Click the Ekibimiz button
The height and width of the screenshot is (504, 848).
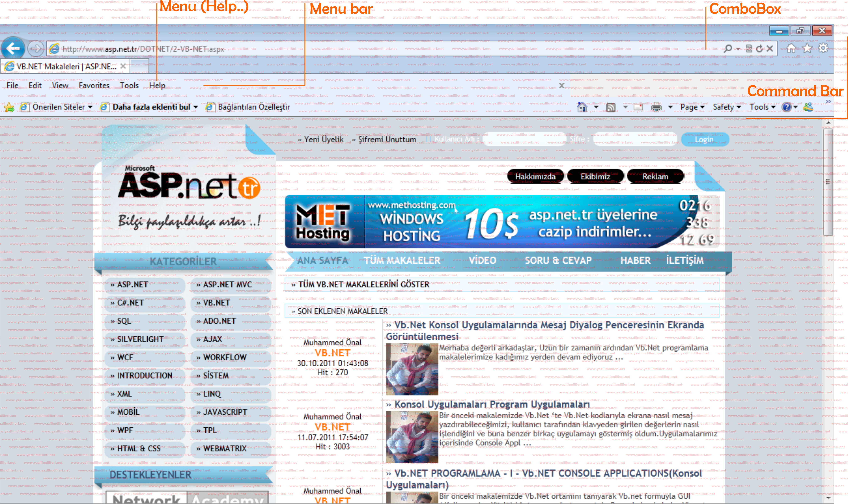[595, 177]
